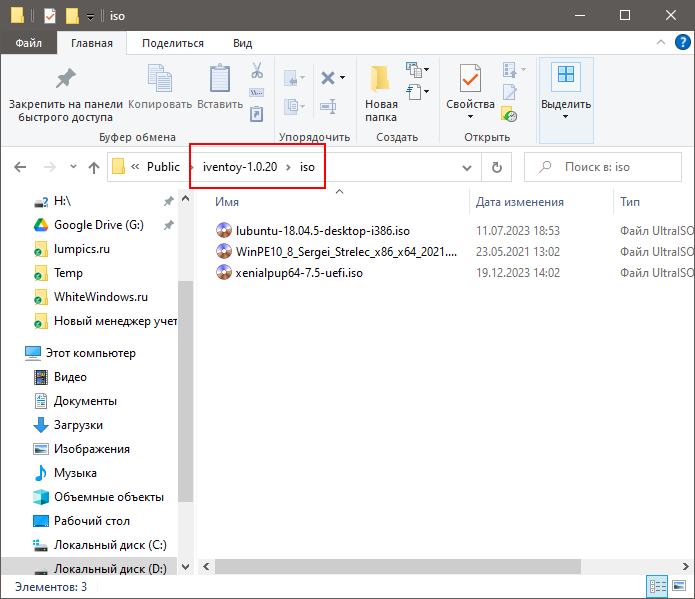This screenshot has width=695, height=599.
Task: Expand the Properties dropdown arrow
Action: [x=470, y=117]
